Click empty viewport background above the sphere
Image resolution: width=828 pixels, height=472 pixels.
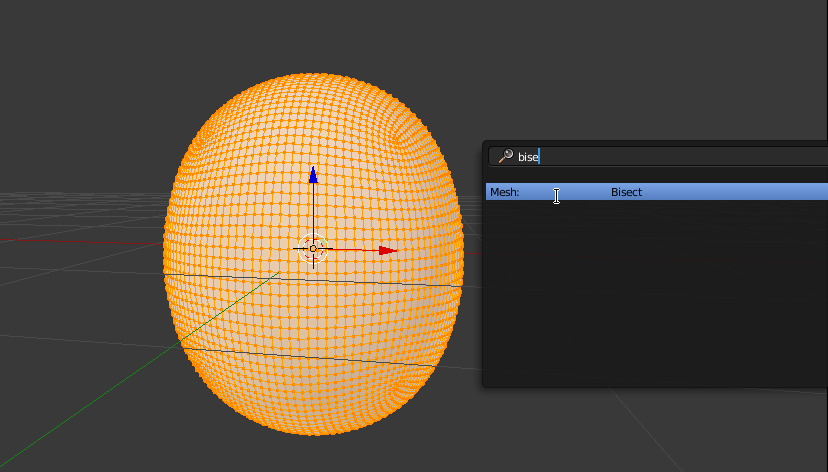(x=312, y=35)
